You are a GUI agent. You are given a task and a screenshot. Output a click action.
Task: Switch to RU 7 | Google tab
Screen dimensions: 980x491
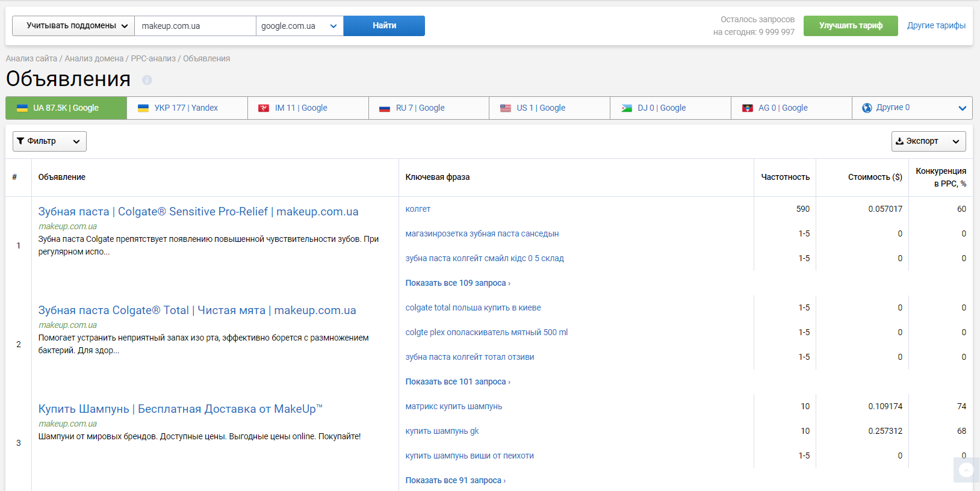pyautogui.click(x=429, y=108)
